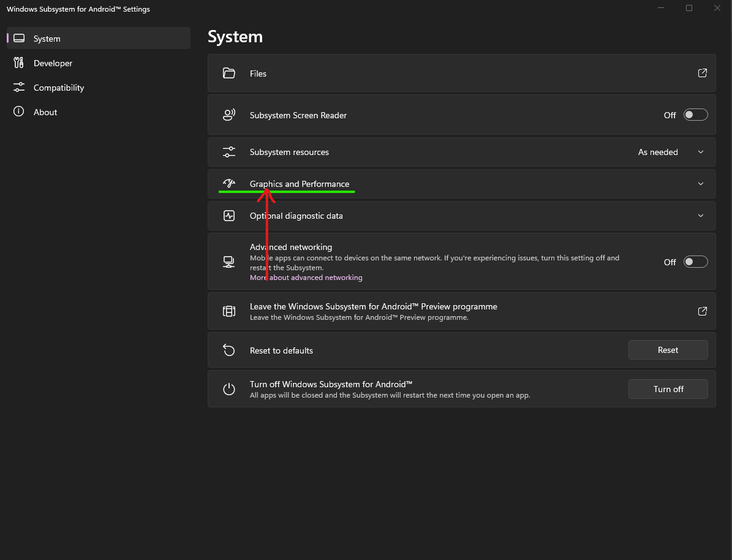Click the Subsystem resources sliders icon

[x=228, y=152]
